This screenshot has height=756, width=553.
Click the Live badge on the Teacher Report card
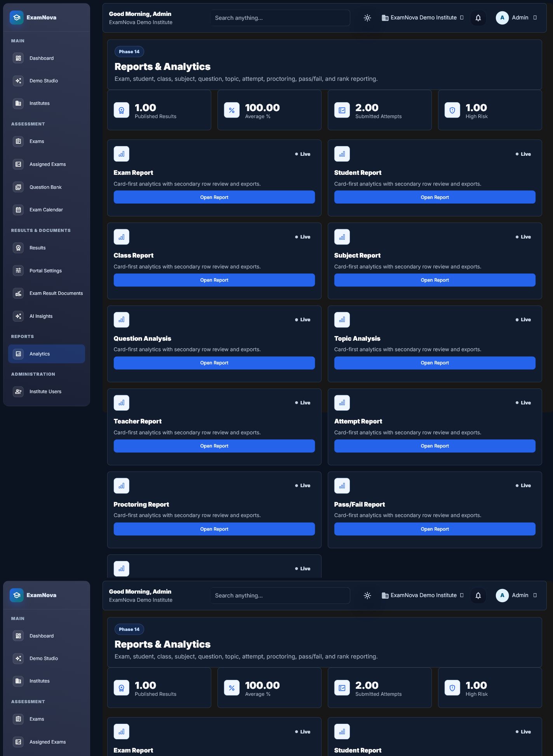point(303,403)
